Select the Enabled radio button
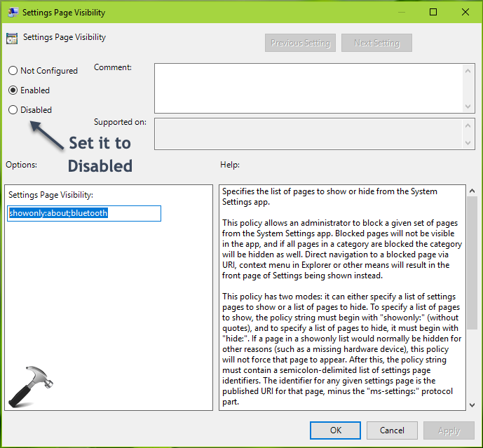This screenshot has height=448, width=483. pos(13,90)
